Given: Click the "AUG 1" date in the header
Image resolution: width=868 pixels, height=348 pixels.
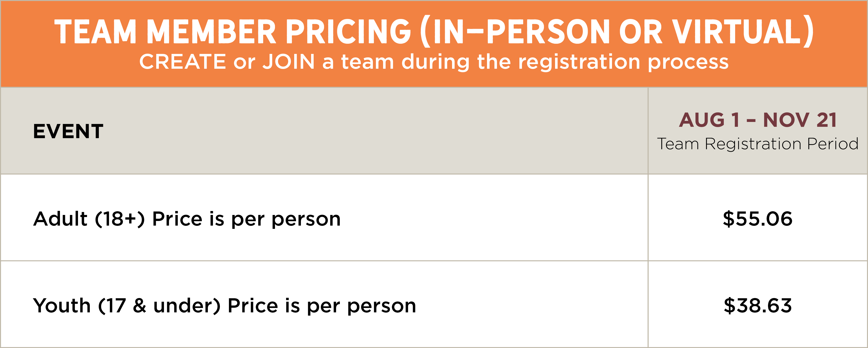Looking at the screenshot, I should point(709,120).
